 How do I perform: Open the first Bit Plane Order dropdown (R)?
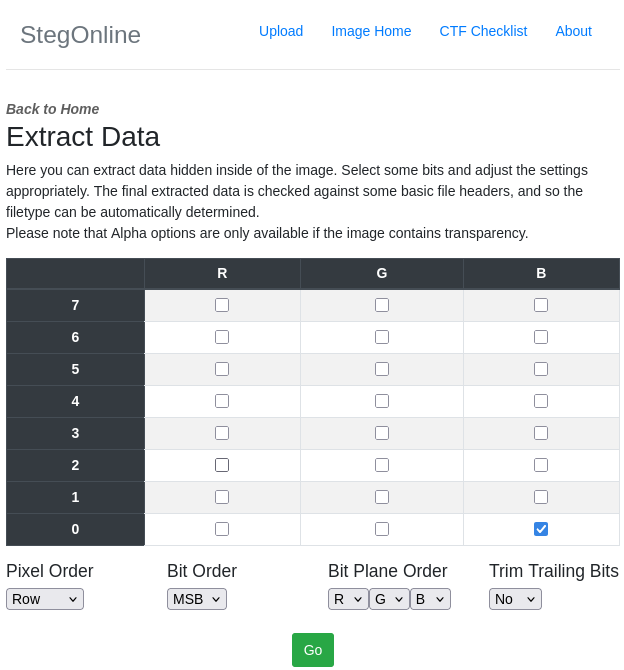pyautogui.click(x=348, y=599)
